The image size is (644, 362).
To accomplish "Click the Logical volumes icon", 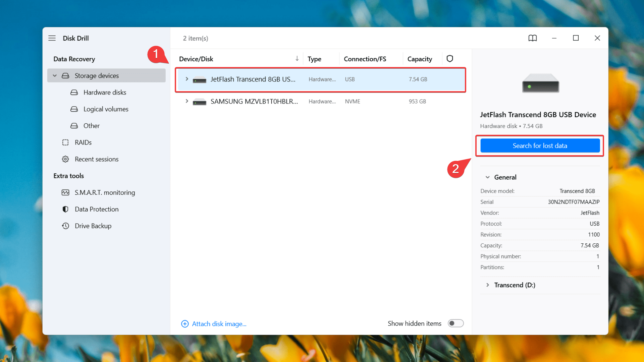I will (x=74, y=109).
